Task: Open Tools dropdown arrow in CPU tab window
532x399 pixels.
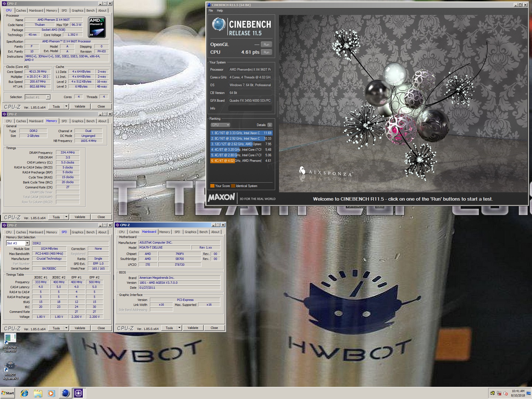Action: pos(66,106)
